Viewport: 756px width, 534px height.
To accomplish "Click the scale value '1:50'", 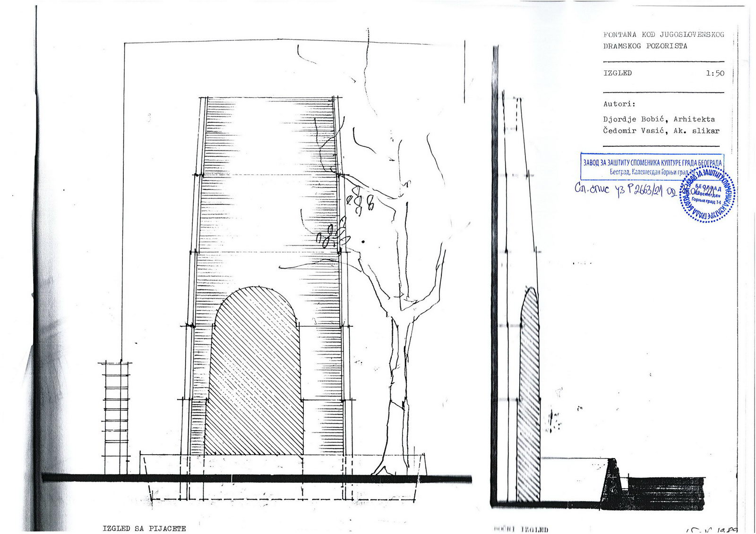I will click(x=715, y=73).
